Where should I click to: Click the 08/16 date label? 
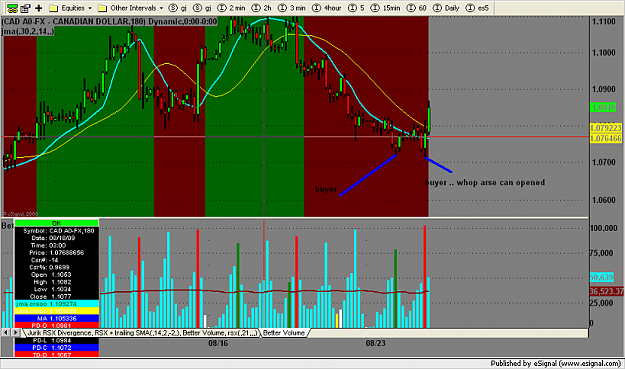tap(218, 343)
